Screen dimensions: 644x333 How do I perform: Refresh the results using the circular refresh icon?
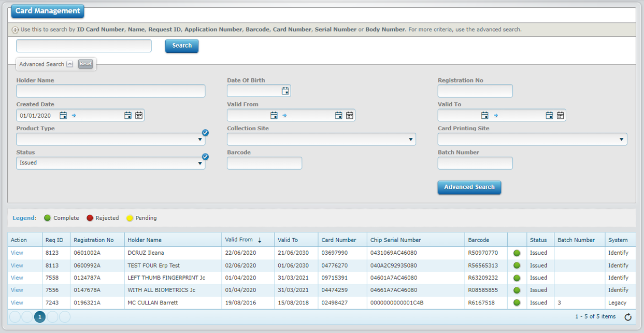tap(628, 317)
